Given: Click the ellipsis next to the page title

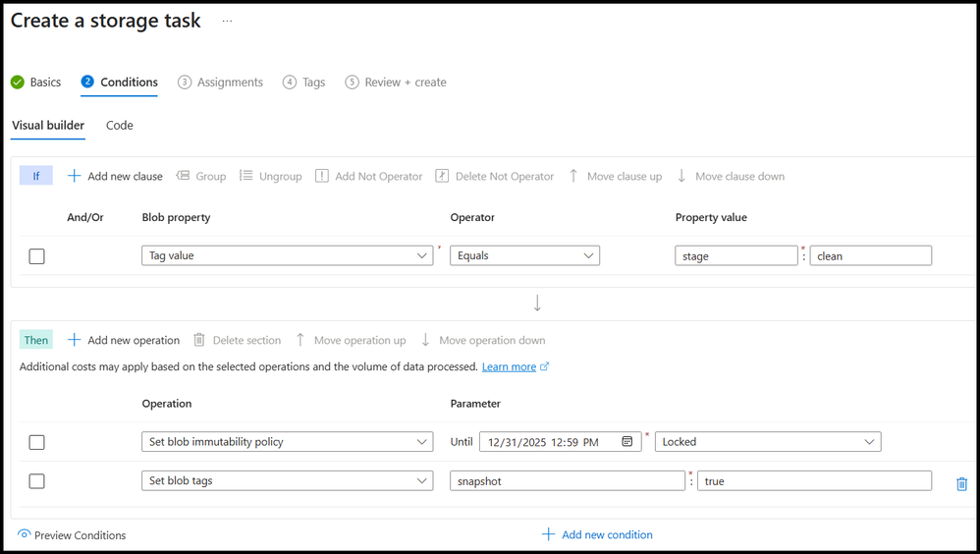Looking at the screenshot, I should 227,21.
